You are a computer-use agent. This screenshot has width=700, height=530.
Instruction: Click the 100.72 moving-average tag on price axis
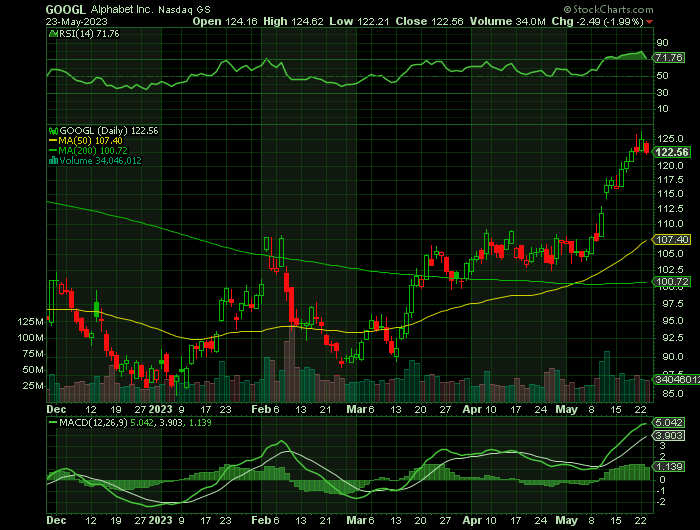click(672, 282)
